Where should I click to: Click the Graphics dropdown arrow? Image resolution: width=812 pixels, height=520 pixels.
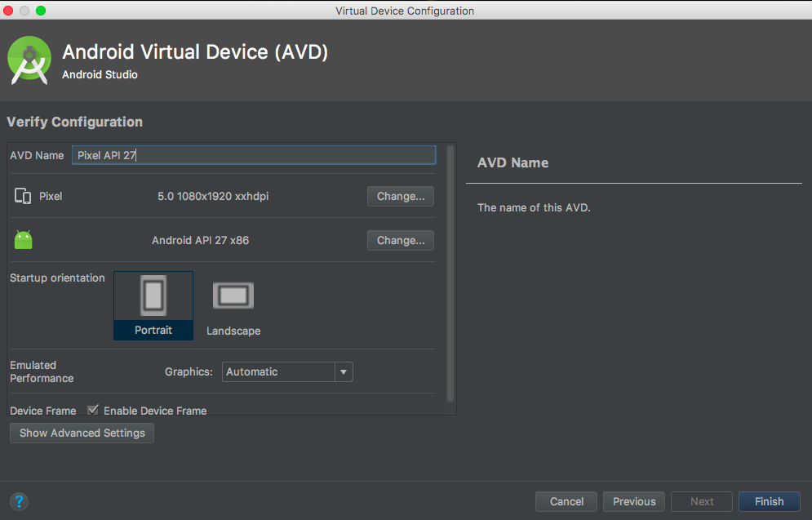point(344,371)
